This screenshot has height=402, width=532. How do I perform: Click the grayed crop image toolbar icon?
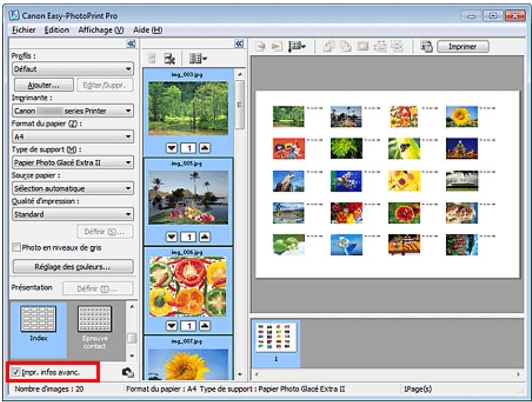pos(363,46)
